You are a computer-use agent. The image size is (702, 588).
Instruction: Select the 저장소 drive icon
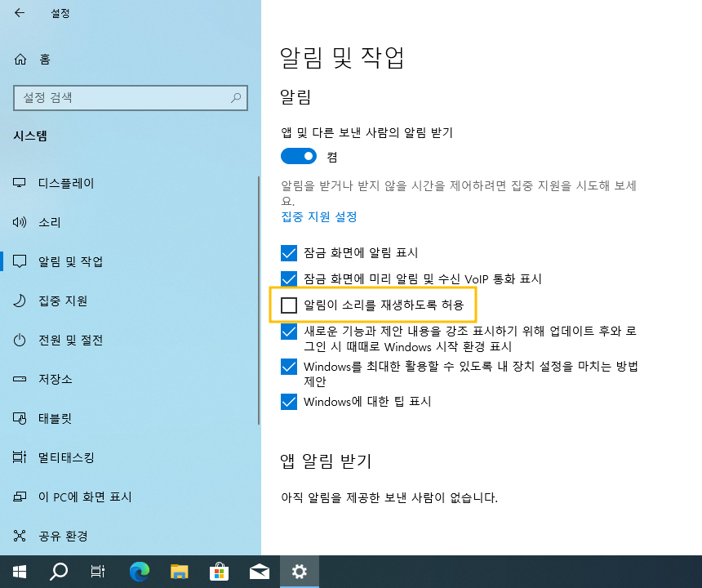20,379
